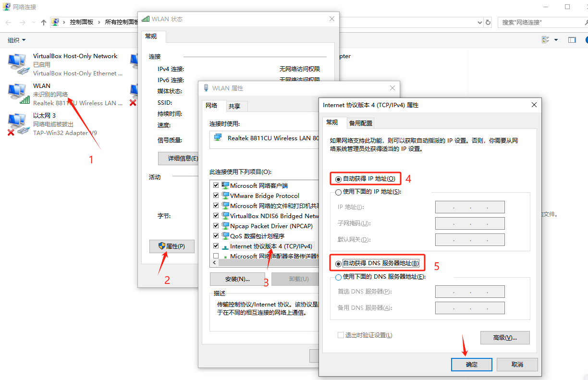Select the 网络 tab in WLAN 属性
Viewport: 588px width, 380px height.
212,106
